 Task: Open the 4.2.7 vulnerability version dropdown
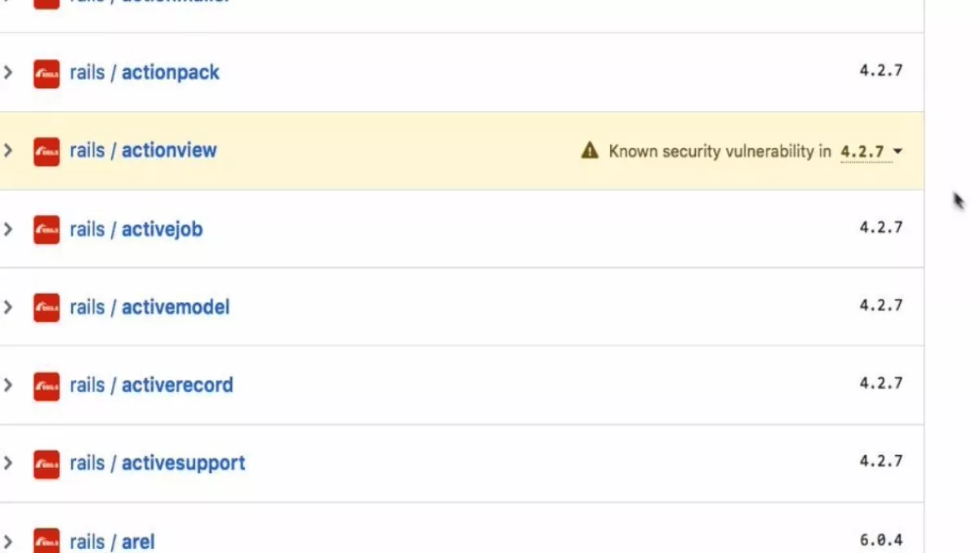coord(871,152)
